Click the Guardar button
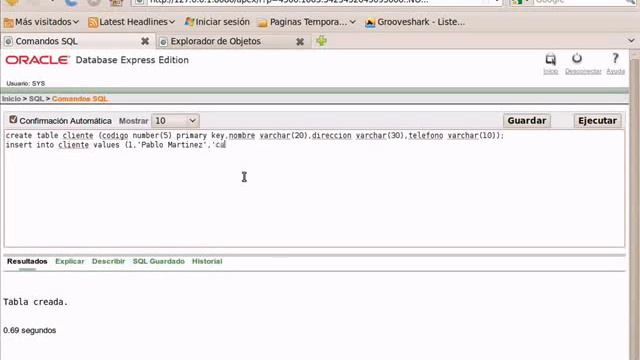This screenshot has height=360, width=640. point(527,121)
